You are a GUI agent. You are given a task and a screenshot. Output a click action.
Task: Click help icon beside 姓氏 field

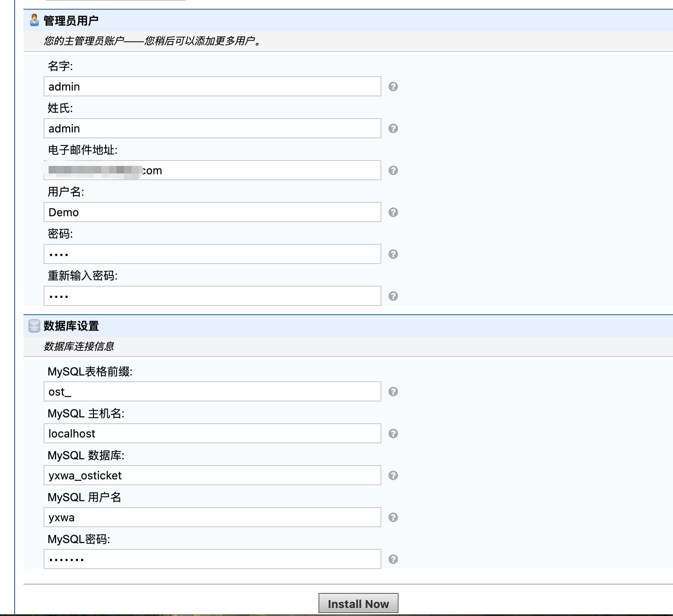pyautogui.click(x=393, y=129)
